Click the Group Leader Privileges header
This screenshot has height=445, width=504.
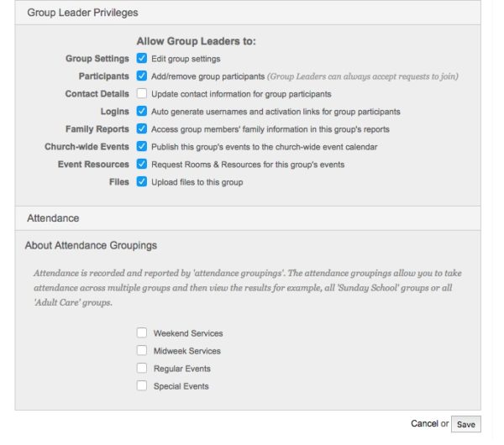pyautogui.click(x=82, y=13)
